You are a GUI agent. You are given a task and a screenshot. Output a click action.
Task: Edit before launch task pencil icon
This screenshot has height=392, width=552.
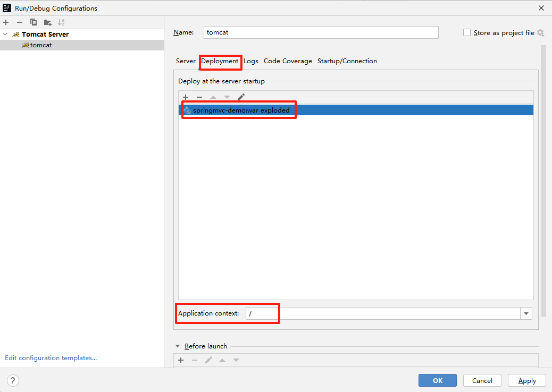(208, 360)
